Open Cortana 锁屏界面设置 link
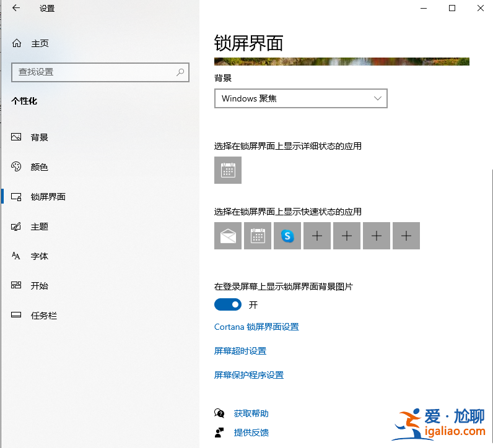Viewport: 493px width, 448px height. pos(256,327)
